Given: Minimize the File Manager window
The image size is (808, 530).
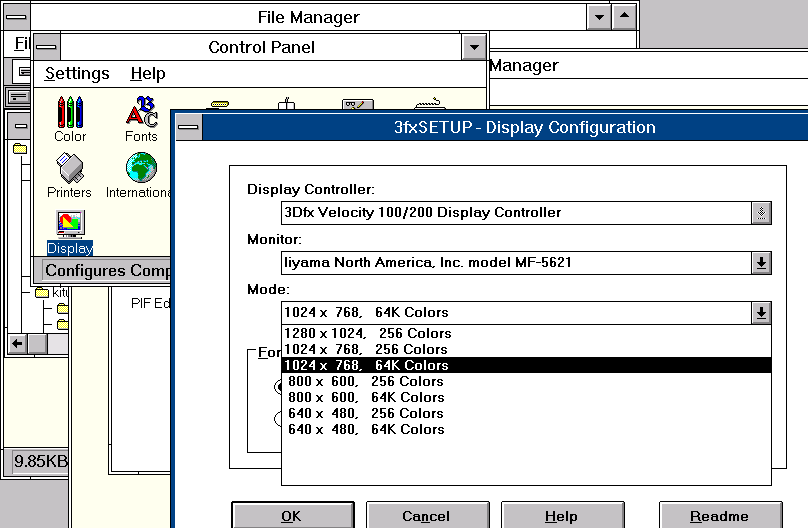Looking at the screenshot, I should click(x=599, y=17).
